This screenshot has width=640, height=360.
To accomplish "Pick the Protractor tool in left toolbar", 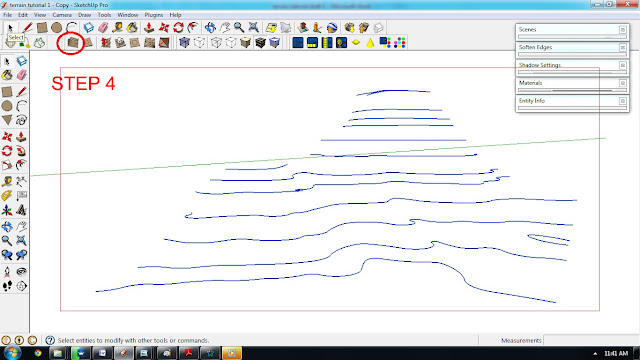I will [x=7, y=196].
